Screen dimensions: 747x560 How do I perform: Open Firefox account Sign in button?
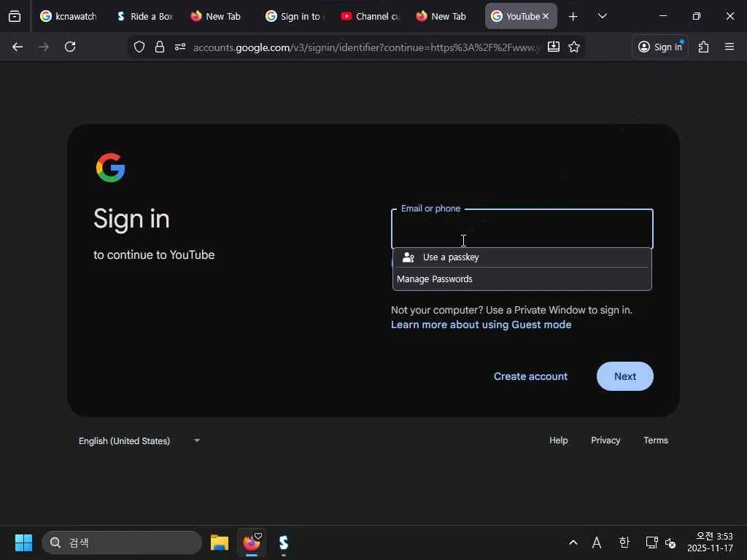(659, 47)
